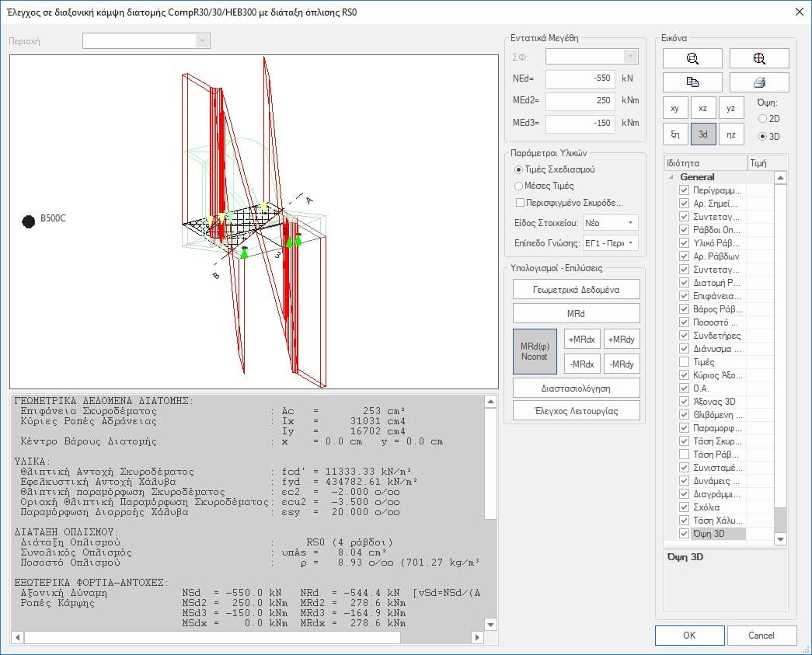Viewport: 812px width, 655px height.
Task: Check the Περισφιγμένο Σκυρόδεμα option
Action: pos(520,203)
